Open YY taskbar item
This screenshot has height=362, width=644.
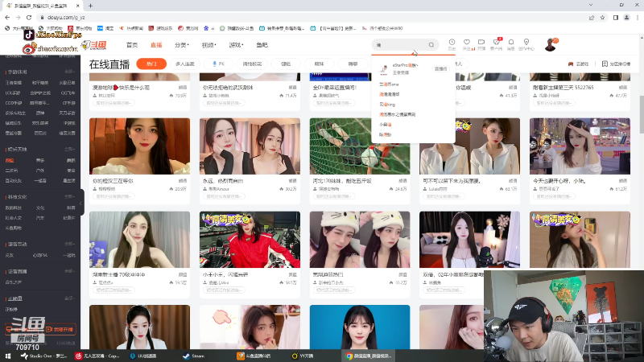[303, 356]
